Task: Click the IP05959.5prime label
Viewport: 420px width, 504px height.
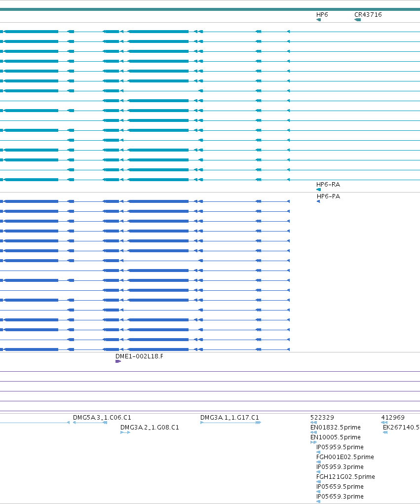Action: pos(340,447)
